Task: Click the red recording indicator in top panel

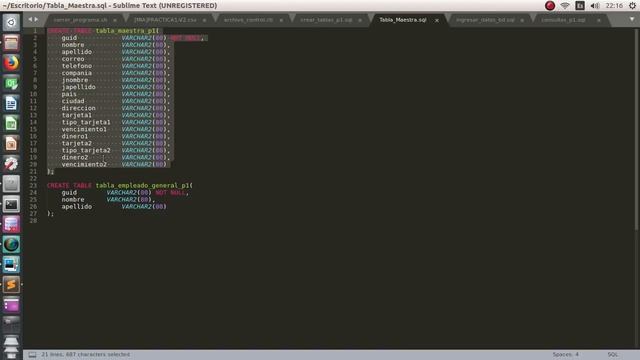Action: pyautogui.click(x=550, y=6)
